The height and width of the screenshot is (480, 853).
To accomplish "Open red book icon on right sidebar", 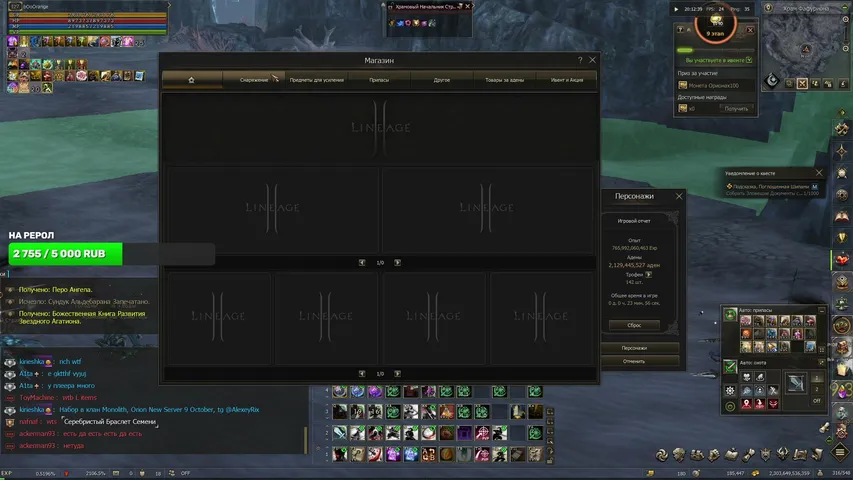I will (x=842, y=216).
